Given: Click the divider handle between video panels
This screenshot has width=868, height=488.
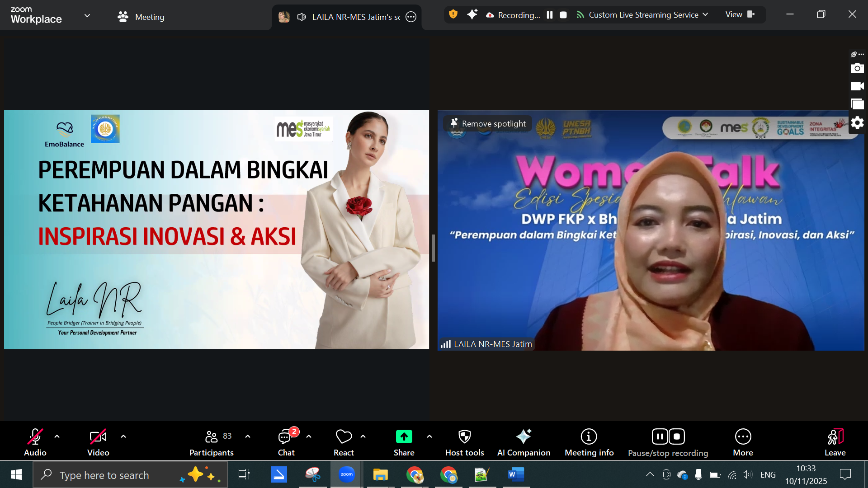Looking at the screenshot, I should click(x=433, y=248).
